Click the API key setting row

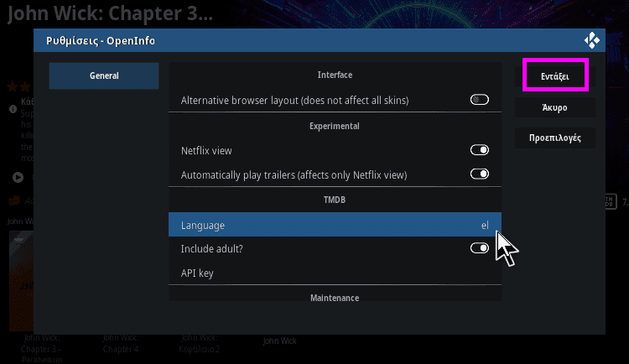click(335, 273)
